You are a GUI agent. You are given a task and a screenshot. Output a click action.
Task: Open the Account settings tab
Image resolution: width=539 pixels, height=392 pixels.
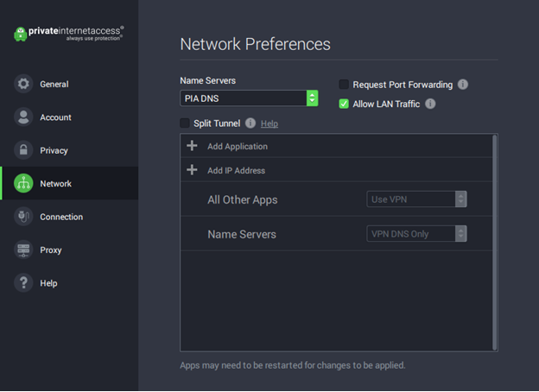pyautogui.click(x=69, y=117)
